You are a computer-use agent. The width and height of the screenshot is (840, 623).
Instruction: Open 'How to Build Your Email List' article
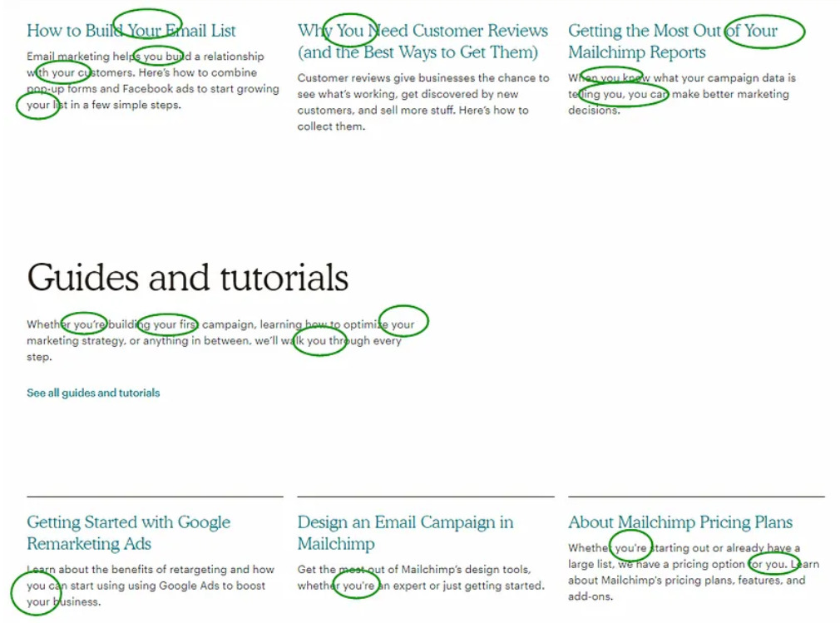click(x=131, y=31)
